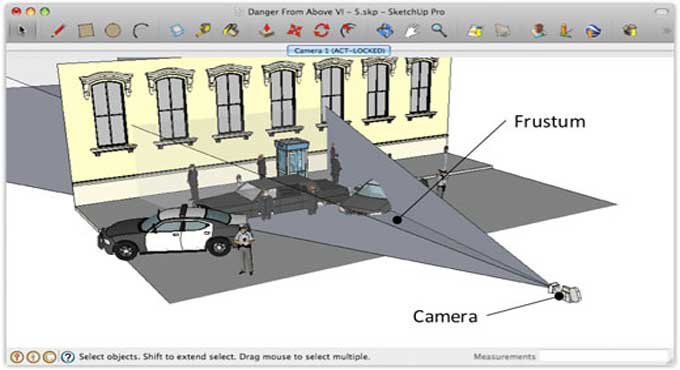Click the Make Component box icon
The width and height of the screenshot is (680, 370).
(177, 31)
